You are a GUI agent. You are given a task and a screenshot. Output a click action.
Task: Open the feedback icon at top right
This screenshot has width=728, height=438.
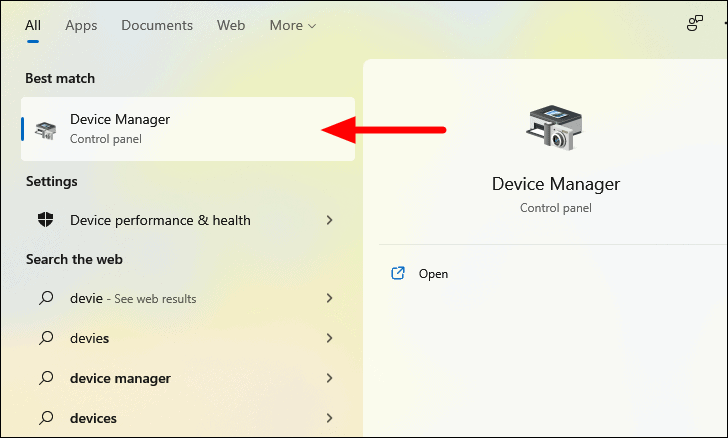[695, 23]
